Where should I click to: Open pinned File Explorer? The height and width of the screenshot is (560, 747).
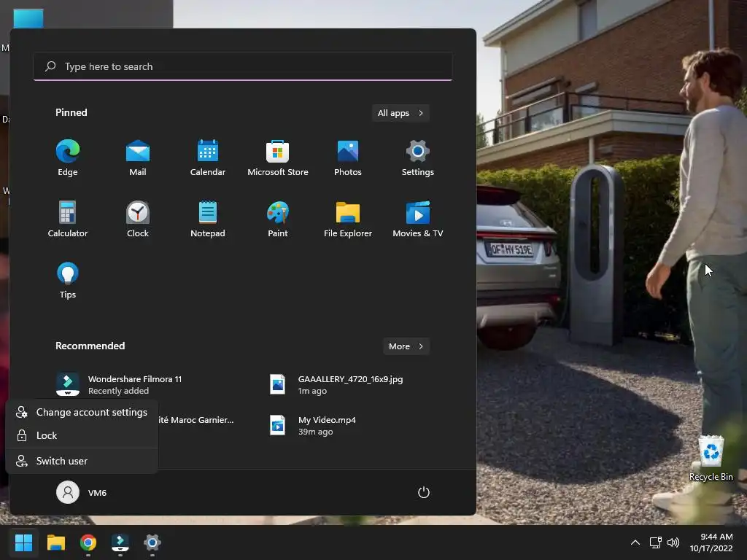(x=348, y=219)
